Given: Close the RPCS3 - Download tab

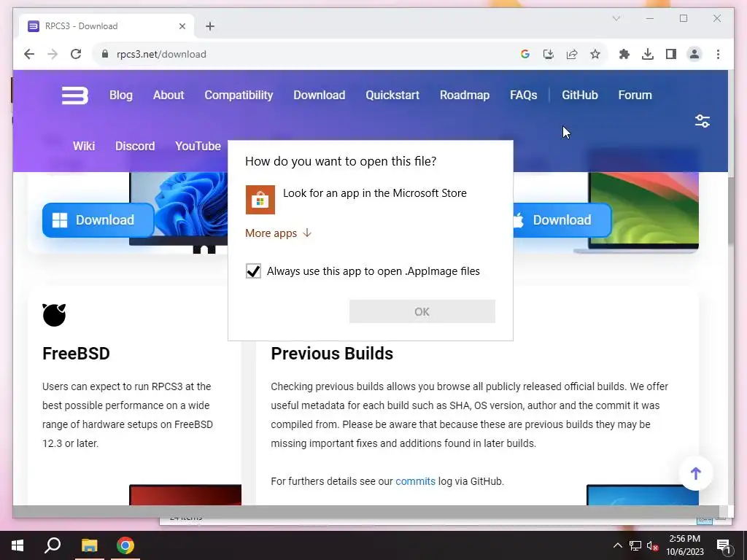Looking at the screenshot, I should [x=182, y=26].
